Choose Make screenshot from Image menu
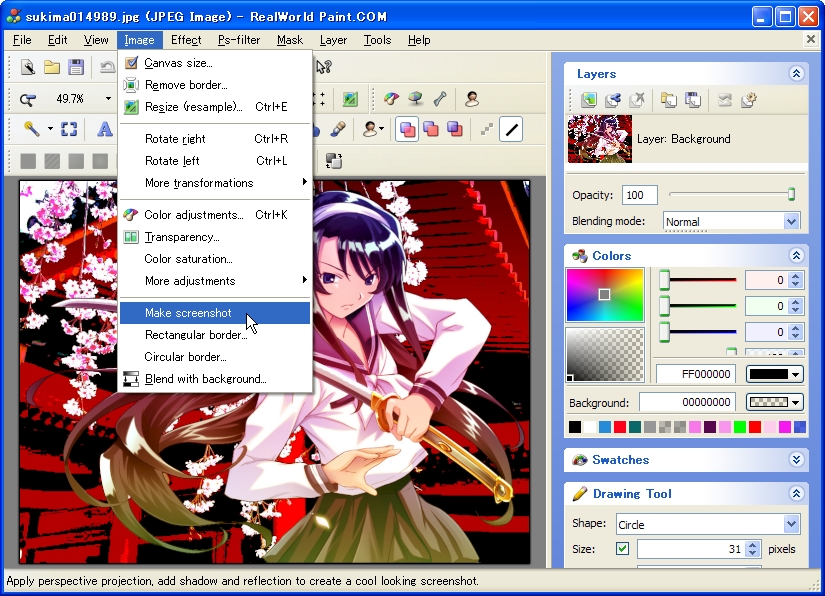 coord(215,313)
